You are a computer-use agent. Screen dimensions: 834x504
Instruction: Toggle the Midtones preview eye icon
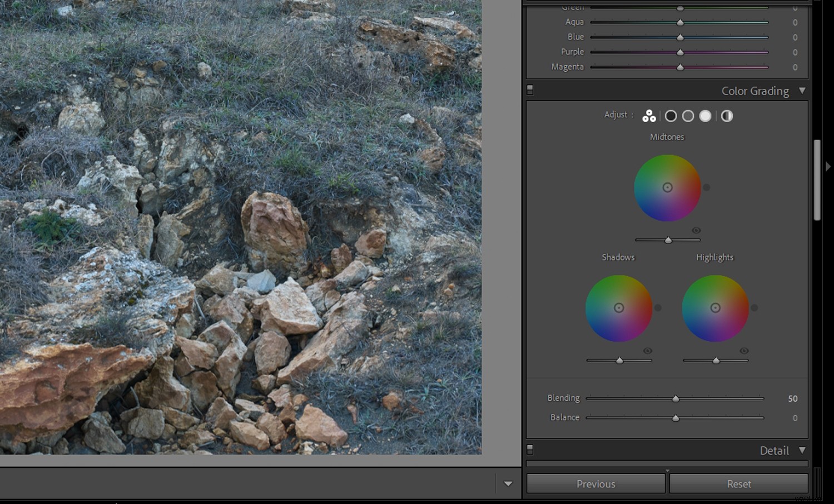coord(695,230)
